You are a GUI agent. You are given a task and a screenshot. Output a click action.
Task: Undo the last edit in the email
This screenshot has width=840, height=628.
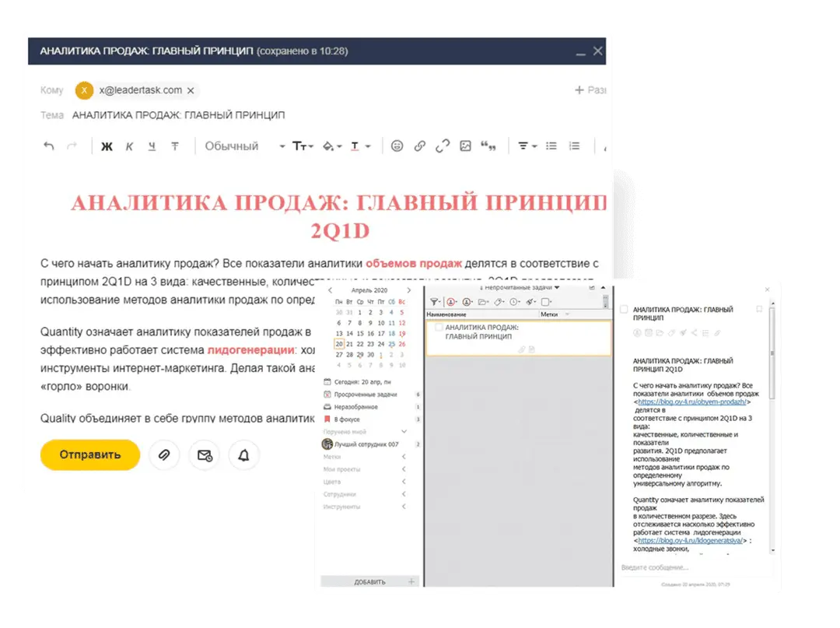pyautogui.click(x=49, y=146)
